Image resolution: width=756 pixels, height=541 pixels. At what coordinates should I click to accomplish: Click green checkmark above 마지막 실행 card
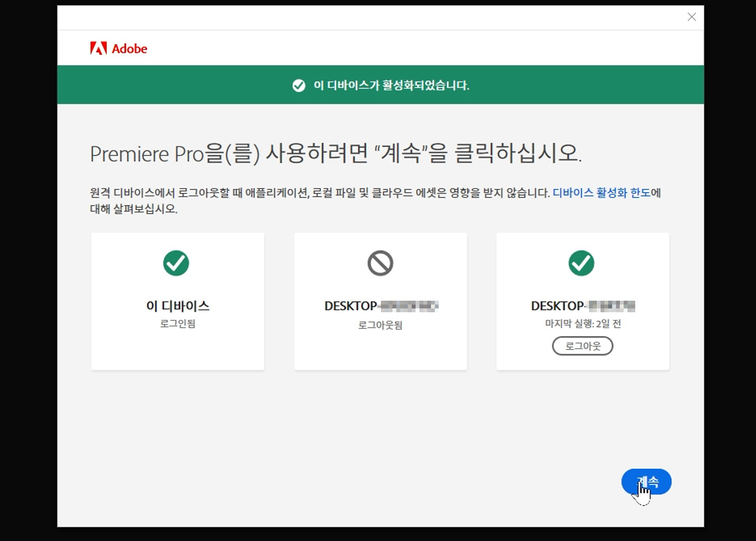coord(581,263)
